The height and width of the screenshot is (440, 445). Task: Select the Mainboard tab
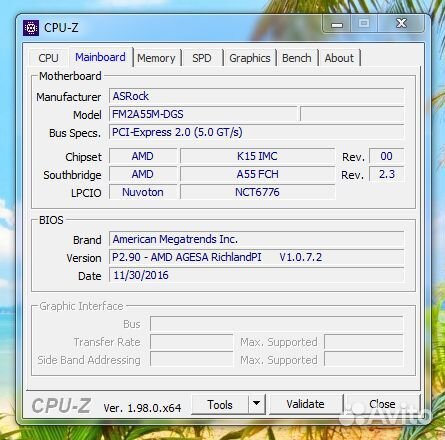point(100,57)
